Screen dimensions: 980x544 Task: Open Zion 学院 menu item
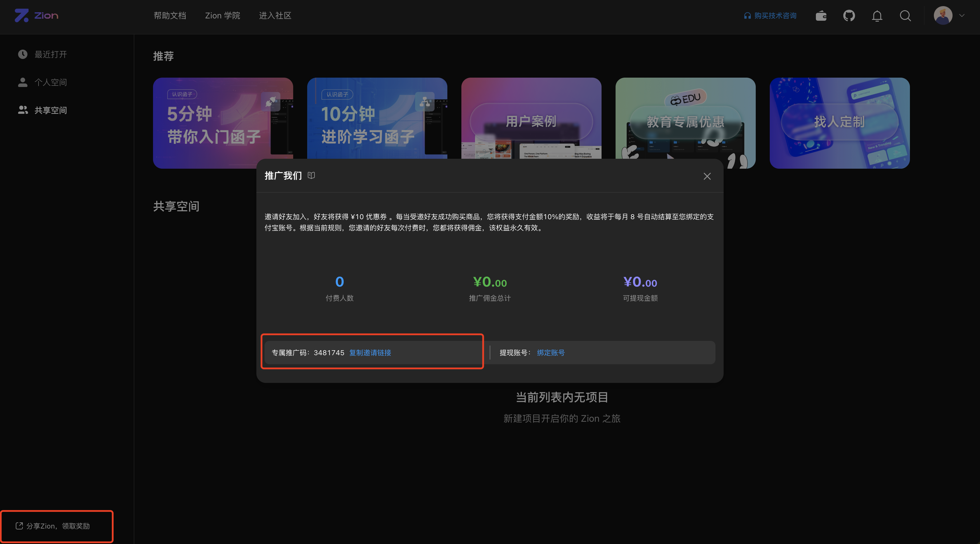click(223, 15)
